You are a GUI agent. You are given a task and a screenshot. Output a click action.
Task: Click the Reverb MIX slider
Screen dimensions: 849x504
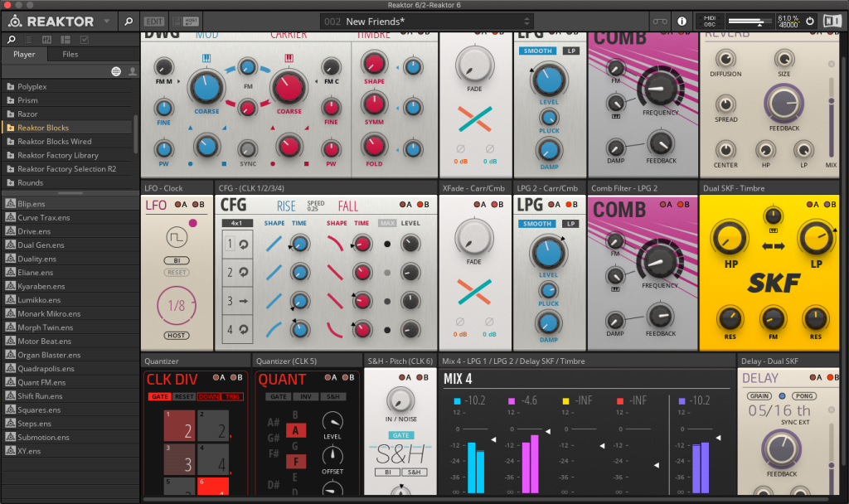click(x=831, y=119)
